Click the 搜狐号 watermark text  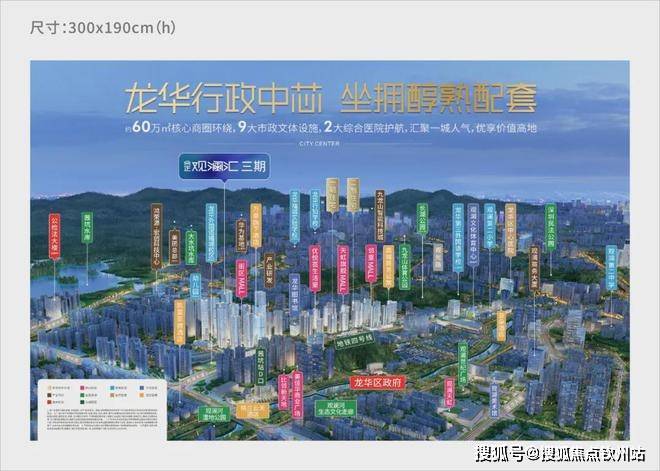[x=498, y=454]
